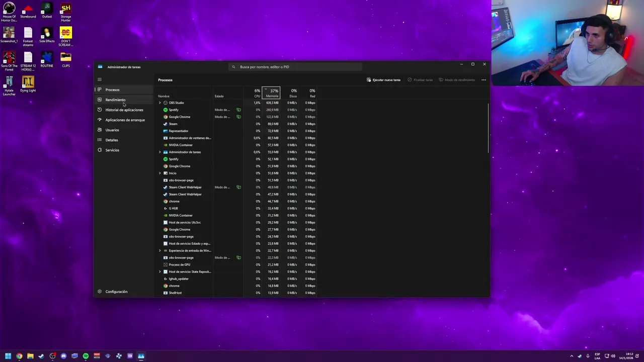Image resolution: width=644 pixels, height=362 pixels.
Task: Open House Of Horror desktop shortcut
Action: tap(9, 13)
